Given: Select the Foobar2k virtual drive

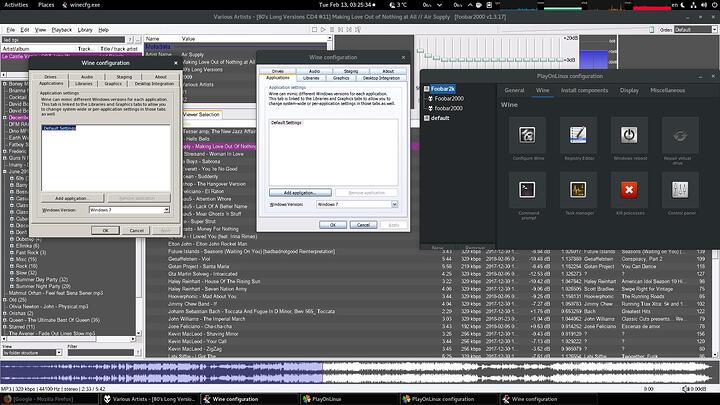Looking at the screenshot, I should click(443, 89).
